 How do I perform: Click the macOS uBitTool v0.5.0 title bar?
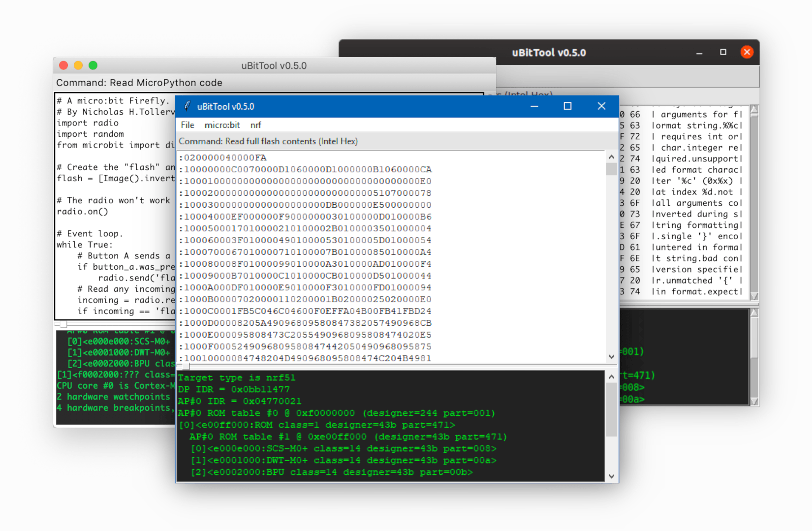[x=274, y=65]
